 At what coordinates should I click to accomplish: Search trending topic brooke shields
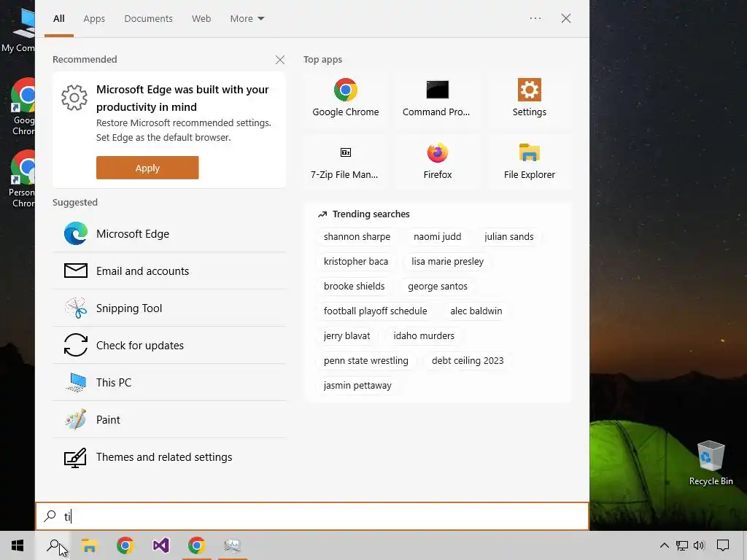coord(354,286)
